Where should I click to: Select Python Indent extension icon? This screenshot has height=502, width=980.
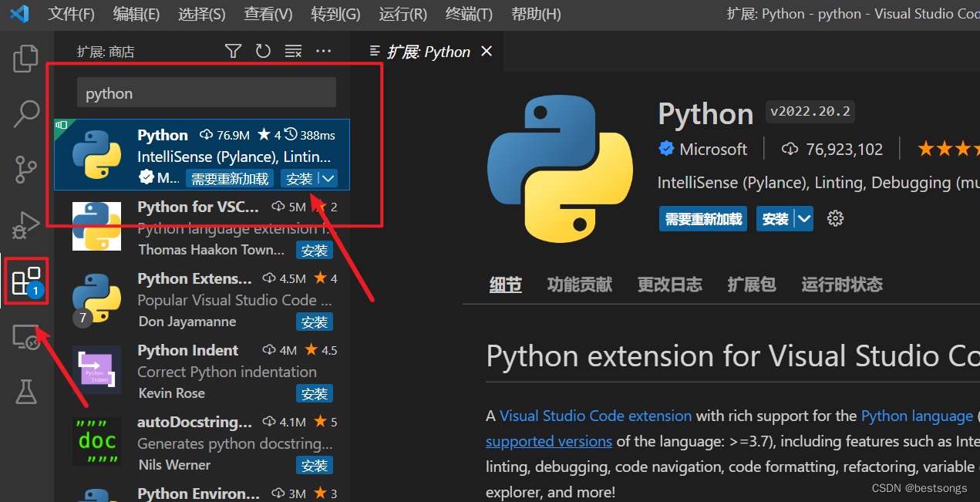pyautogui.click(x=96, y=369)
